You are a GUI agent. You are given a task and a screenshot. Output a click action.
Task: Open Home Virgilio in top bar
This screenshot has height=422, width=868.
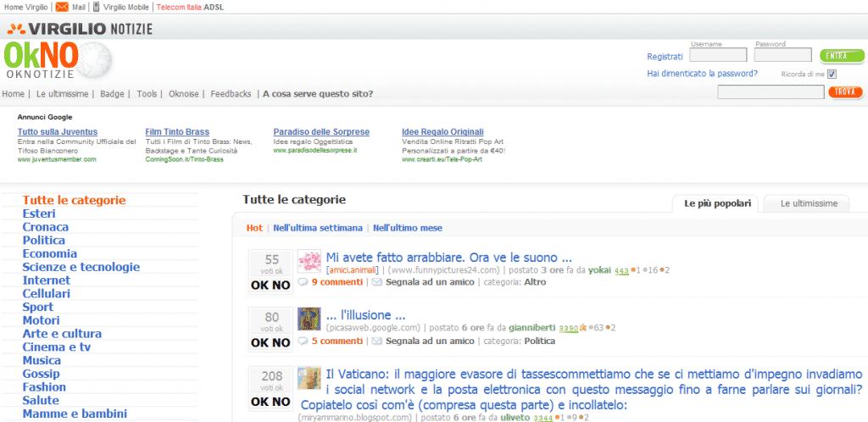click(x=25, y=7)
